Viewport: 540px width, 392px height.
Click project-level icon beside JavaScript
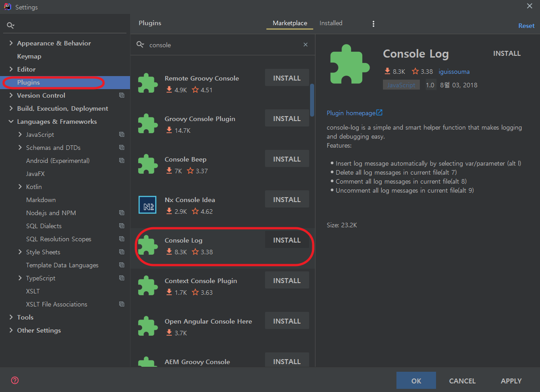pos(121,135)
